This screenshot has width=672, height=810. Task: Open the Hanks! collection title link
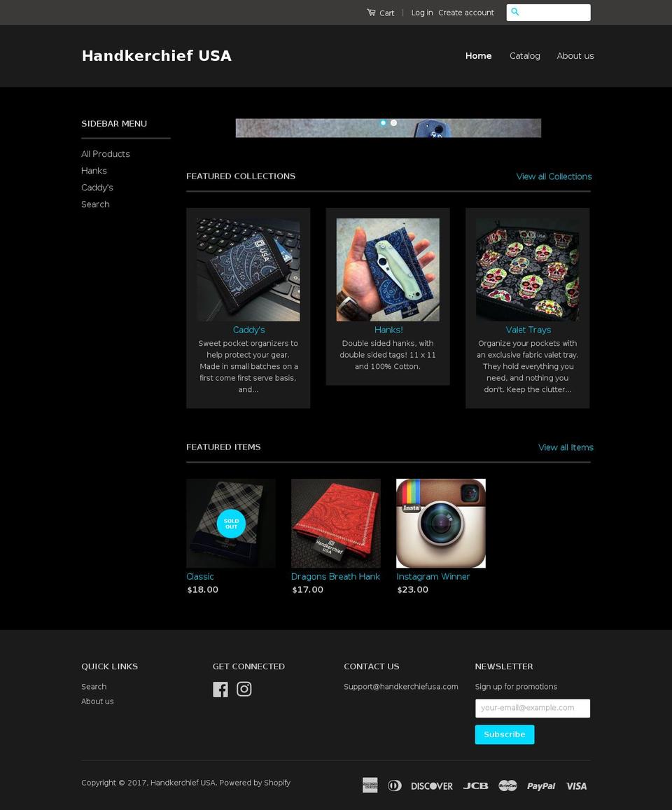tap(388, 330)
